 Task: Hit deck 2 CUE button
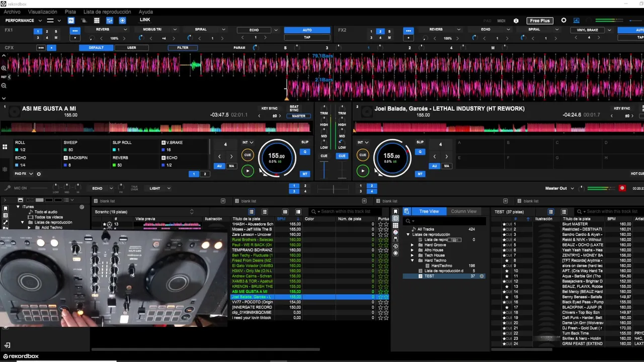click(x=363, y=155)
